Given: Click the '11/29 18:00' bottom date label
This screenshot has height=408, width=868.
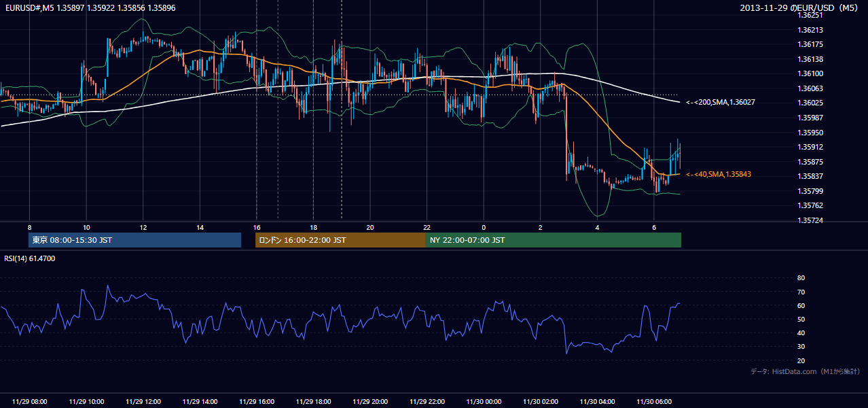Looking at the screenshot, I should (x=313, y=402).
